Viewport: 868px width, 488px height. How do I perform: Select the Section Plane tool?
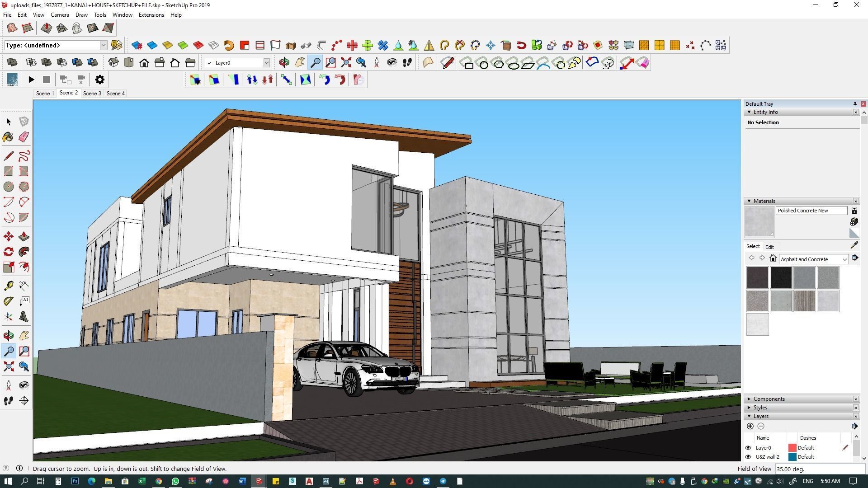click(x=24, y=400)
